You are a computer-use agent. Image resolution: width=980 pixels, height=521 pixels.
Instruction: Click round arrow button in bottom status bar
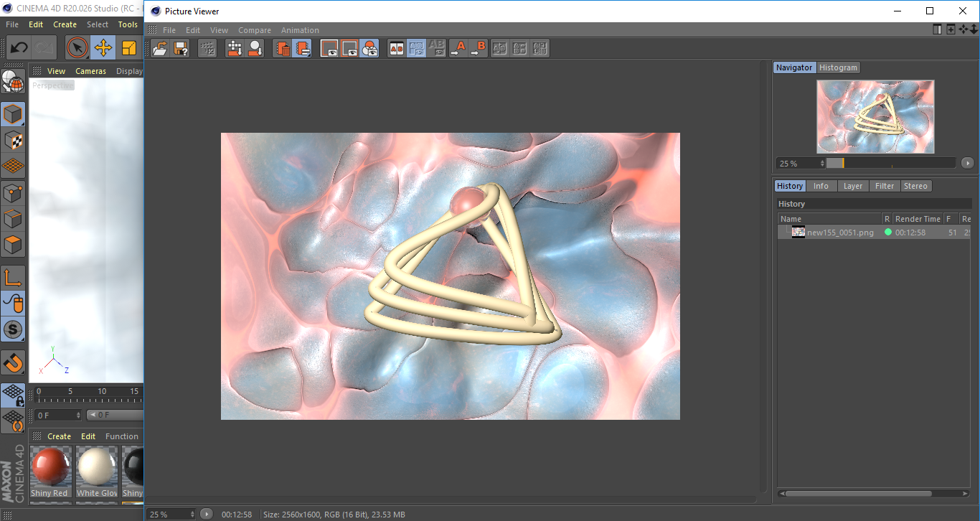207,514
